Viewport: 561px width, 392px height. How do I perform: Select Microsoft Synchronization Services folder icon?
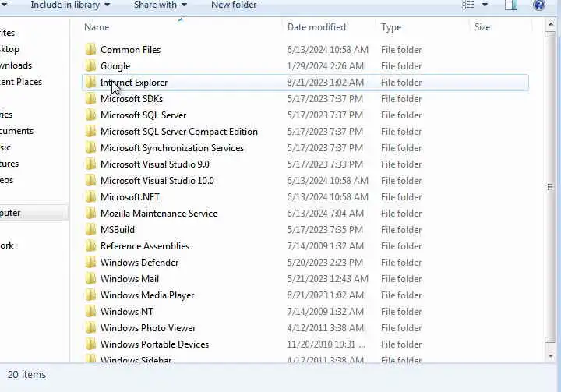click(x=91, y=148)
